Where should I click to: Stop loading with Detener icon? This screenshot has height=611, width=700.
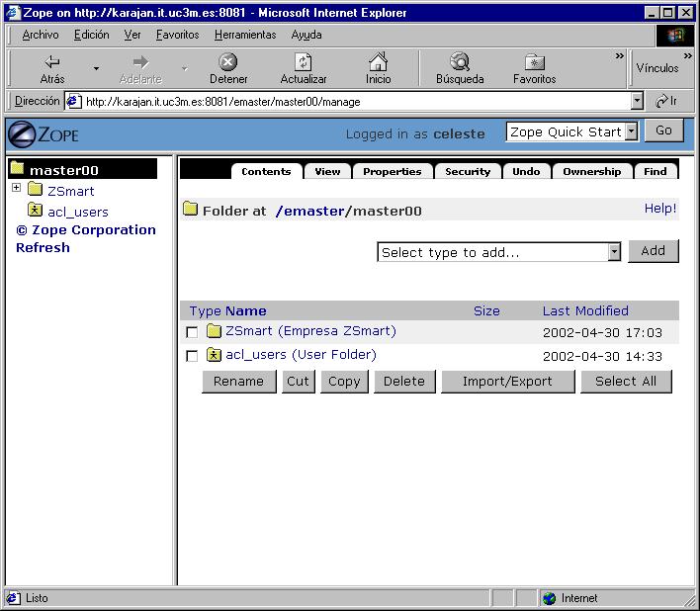(x=228, y=62)
